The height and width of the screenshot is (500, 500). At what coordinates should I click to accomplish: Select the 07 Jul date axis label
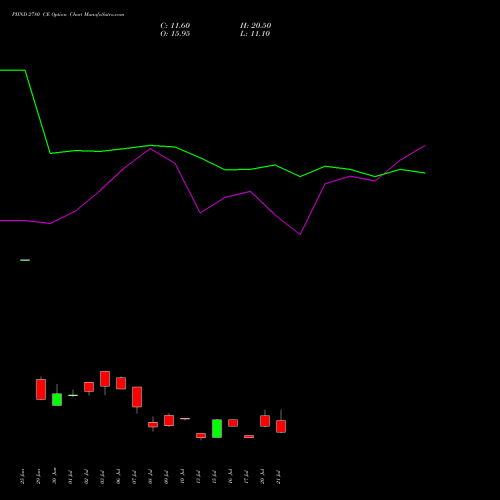point(134,476)
